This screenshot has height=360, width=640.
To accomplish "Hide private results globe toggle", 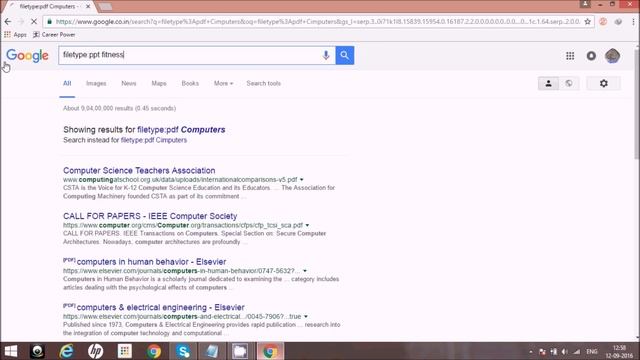I will pos(569,83).
